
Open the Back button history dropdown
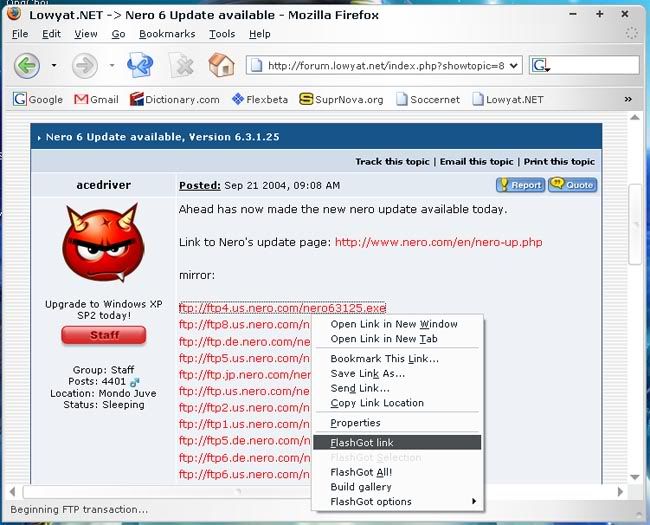54,66
